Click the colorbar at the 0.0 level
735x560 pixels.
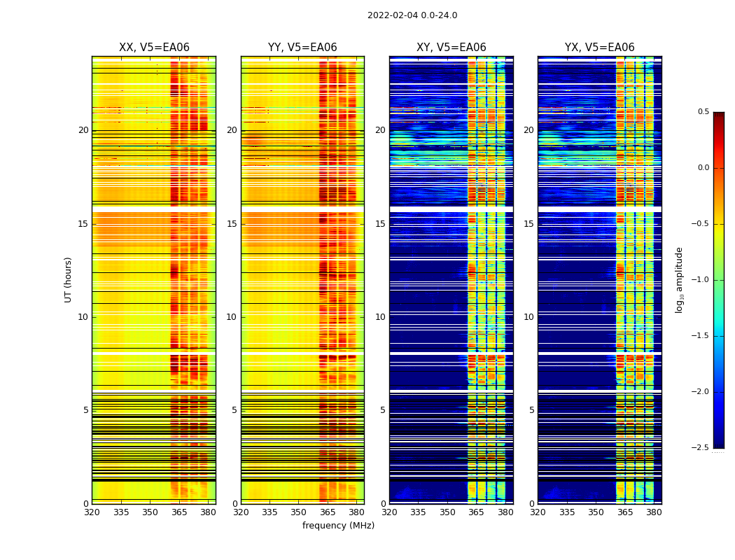point(719,168)
